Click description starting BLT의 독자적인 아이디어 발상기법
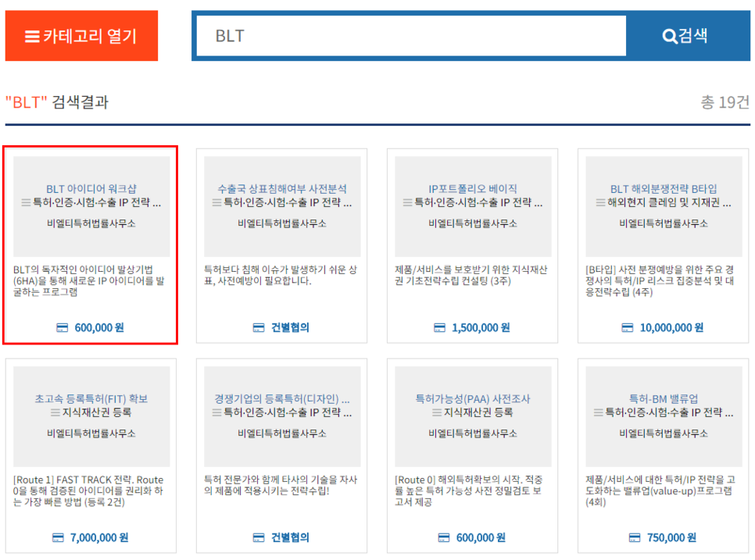 (x=88, y=280)
